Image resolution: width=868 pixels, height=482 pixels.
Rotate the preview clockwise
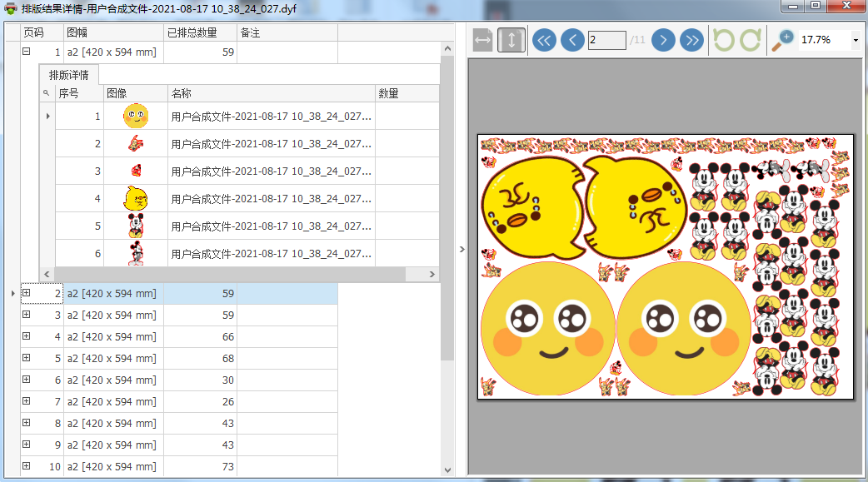[750, 40]
